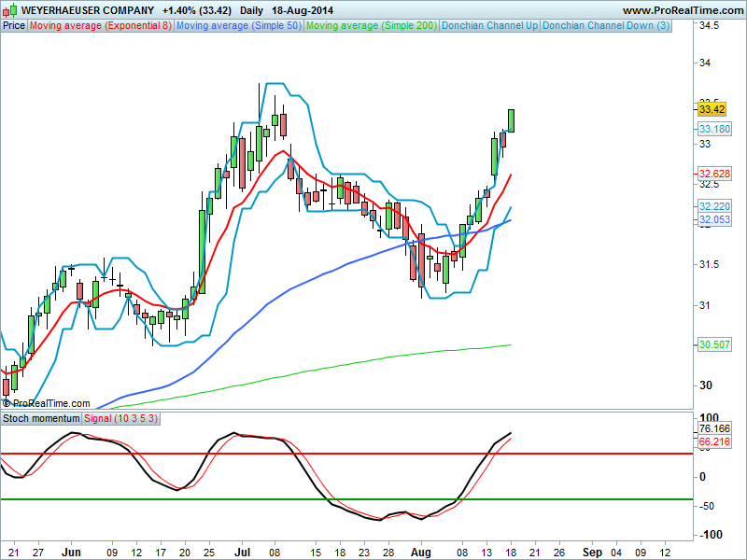Click the Jun label on the time axis
This screenshot has height=560, width=747.
72,553
